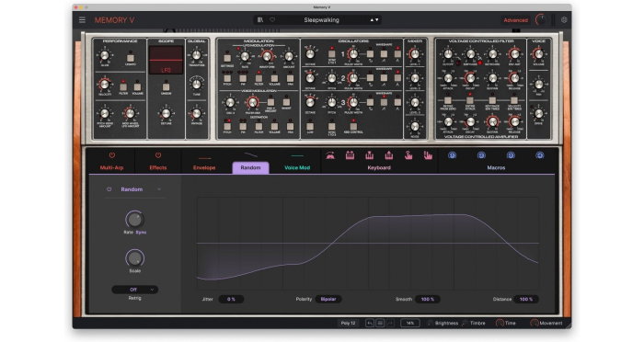Click the Random section Scale knob

pyautogui.click(x=134, y=258)
